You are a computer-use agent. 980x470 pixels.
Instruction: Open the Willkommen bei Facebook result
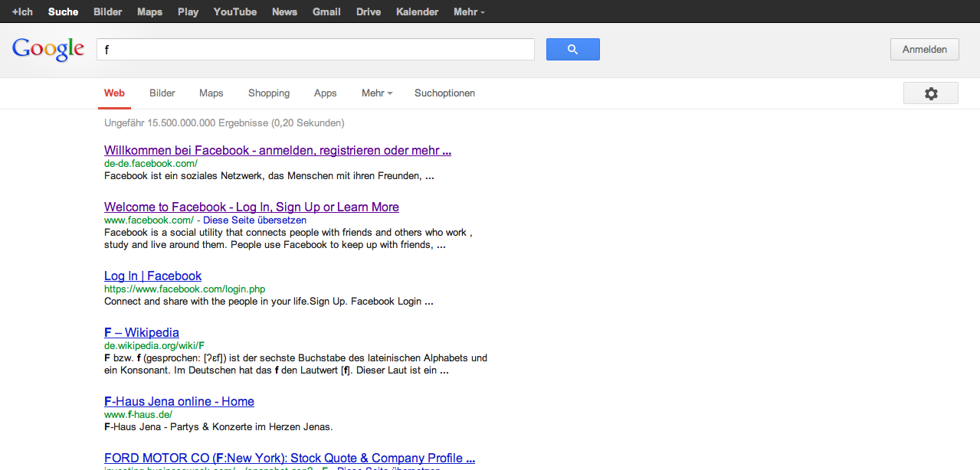coord(277,150)
